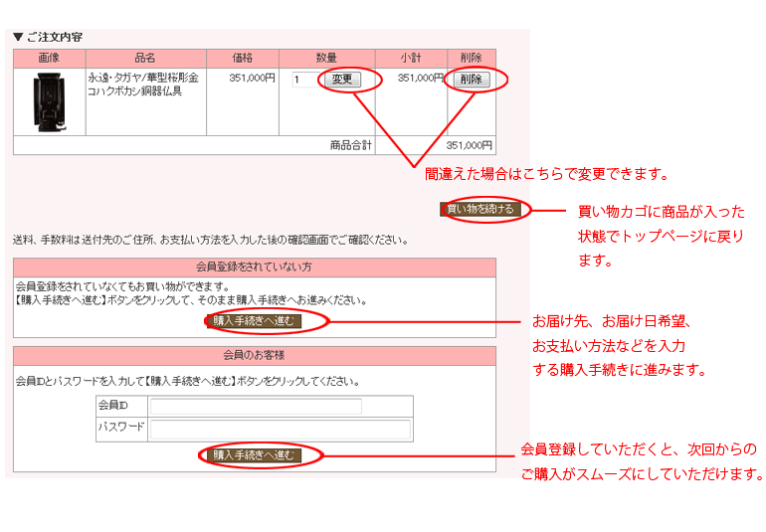The image size is (766, 532).
Task: Click the 会員のお客様 section header
Action: coord(254,355)
